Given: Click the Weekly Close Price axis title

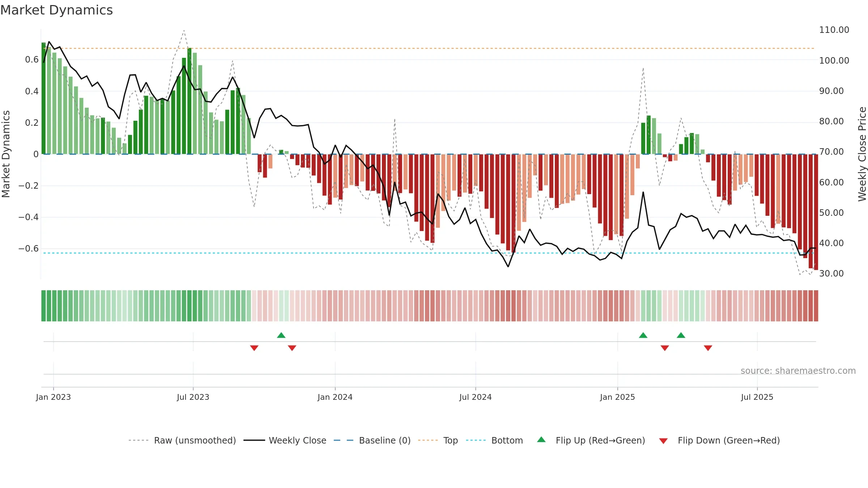Looking at the screenshot, I should (x=862, y=154).
